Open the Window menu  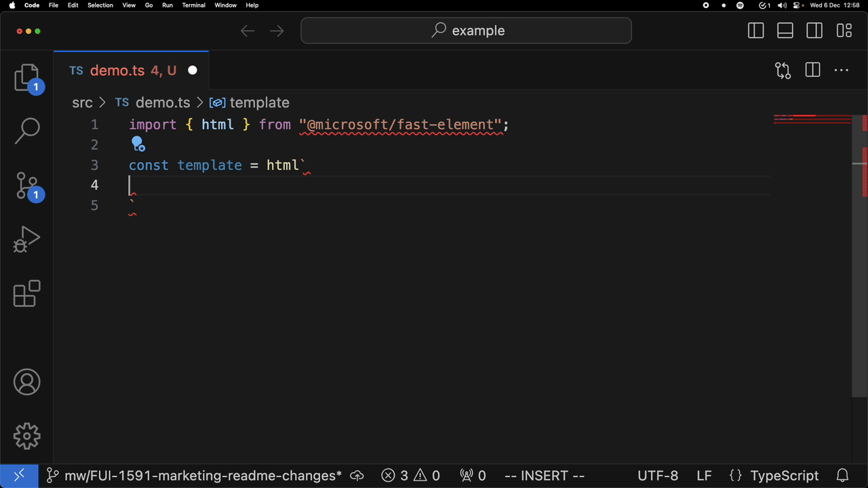point(226,5)
